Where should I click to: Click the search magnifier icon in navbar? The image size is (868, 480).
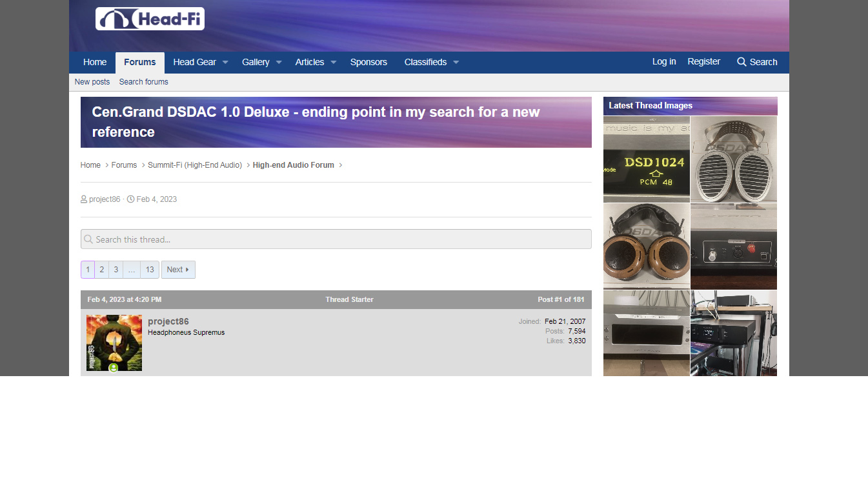coord(742,62)
